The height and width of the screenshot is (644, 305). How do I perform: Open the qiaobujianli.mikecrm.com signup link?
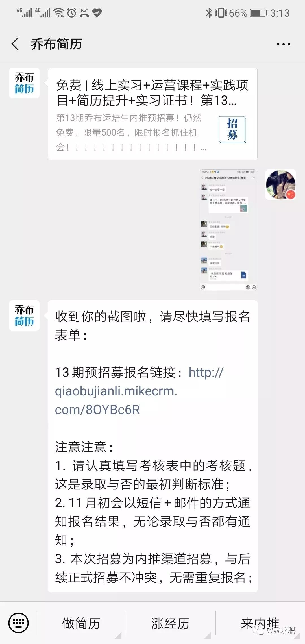(139, 391)
